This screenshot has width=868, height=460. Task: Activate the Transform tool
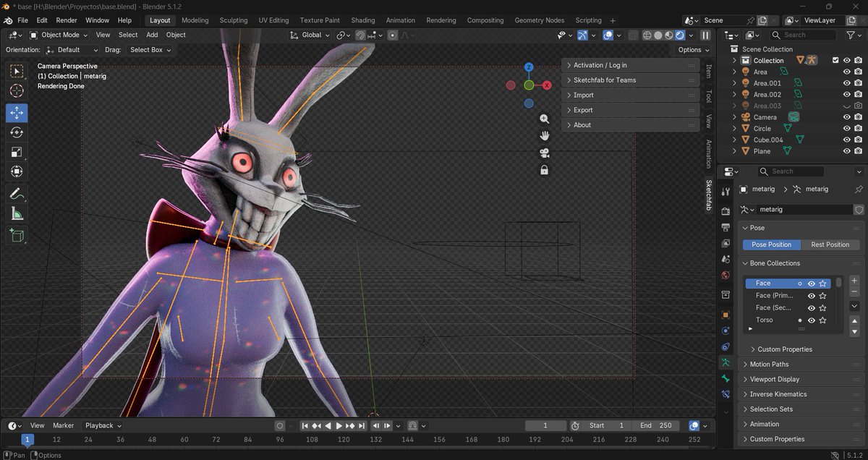pyautogui.click(x=17, y=172)
